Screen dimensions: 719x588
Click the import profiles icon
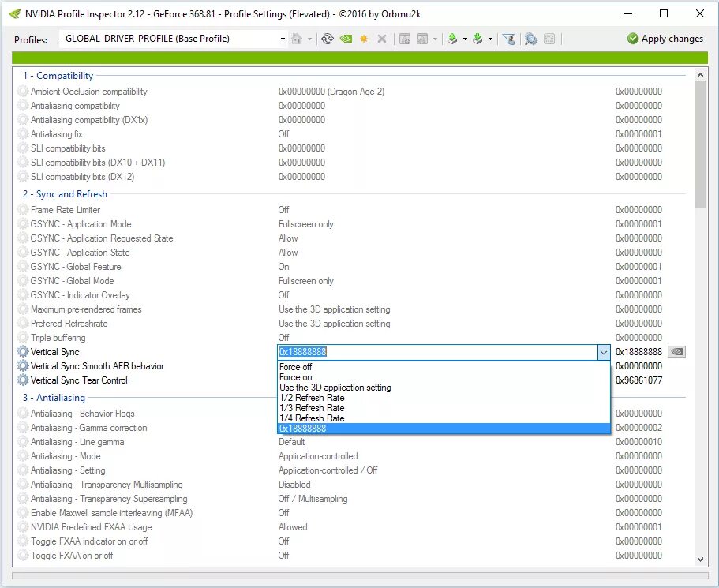pyautogui.click(x=477, y=39)
